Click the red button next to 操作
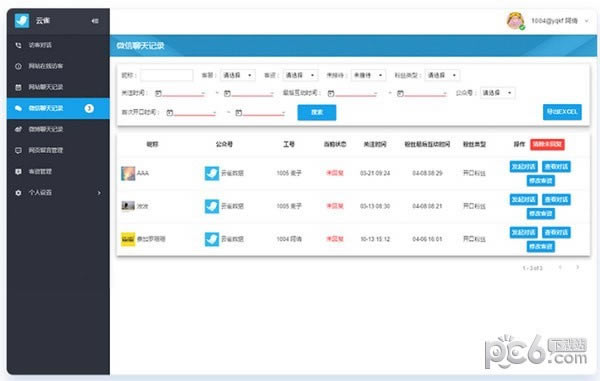 click(547, 144)
